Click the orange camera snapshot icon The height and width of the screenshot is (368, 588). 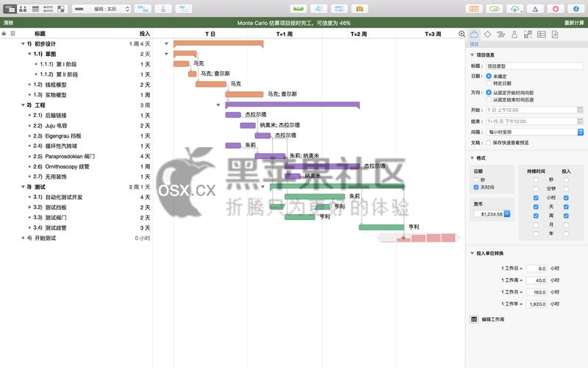(x=359, y=9)
